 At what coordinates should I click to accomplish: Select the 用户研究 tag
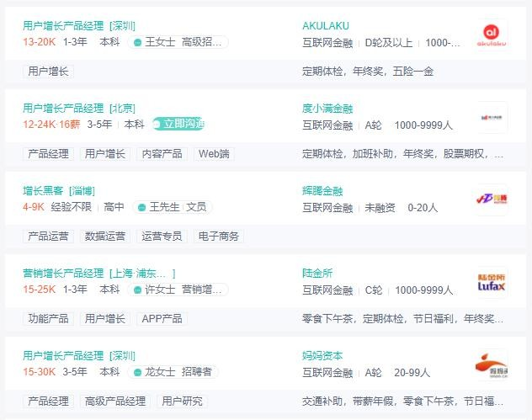[x=182, y=401]
